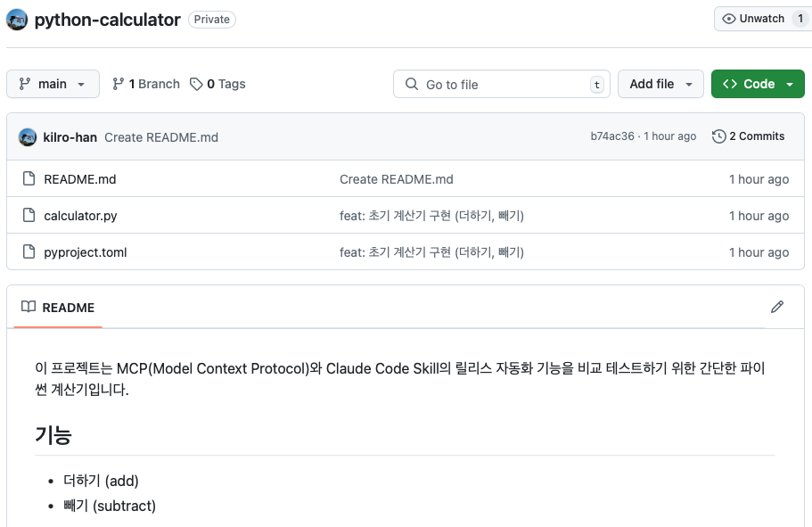
Task: Open the README.md file
Action: click(79, 179)
